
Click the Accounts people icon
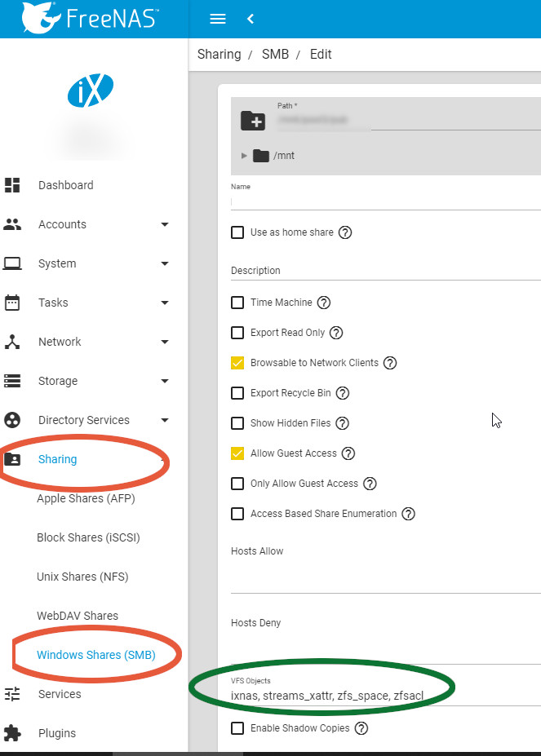(12, 224)
